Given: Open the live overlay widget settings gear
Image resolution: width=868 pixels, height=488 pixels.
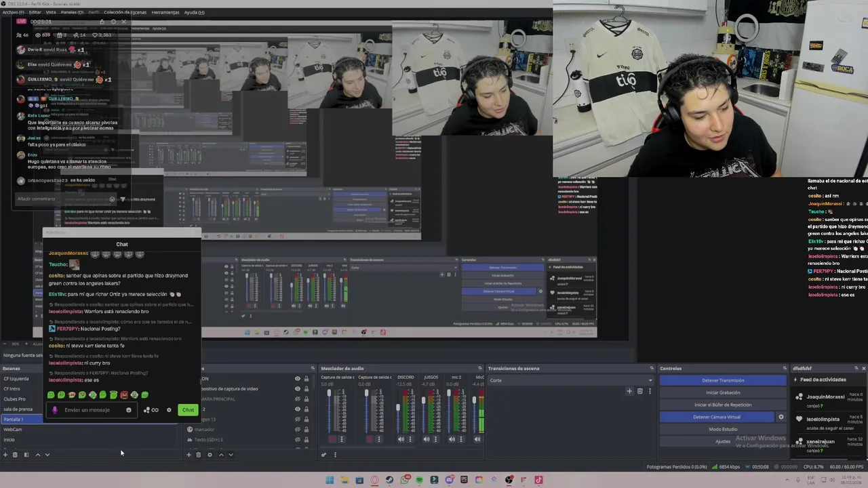Looking at the screenshot, I should pyautogui.click(x=113, y=22).
